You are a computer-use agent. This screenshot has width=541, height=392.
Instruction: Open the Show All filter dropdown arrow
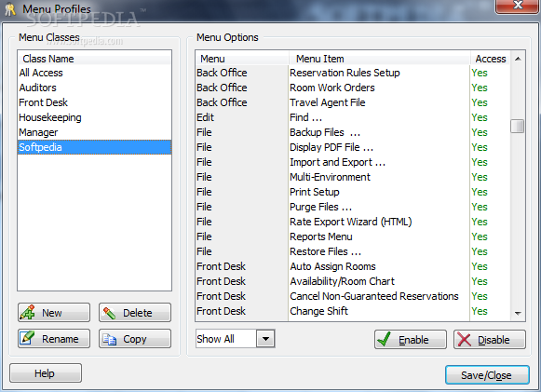tap(265, 339)
